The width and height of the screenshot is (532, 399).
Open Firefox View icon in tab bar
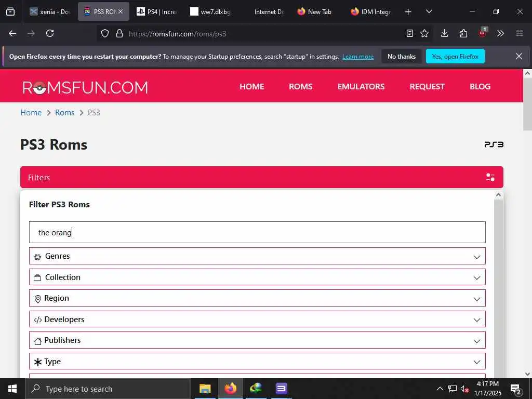[10, 11]
